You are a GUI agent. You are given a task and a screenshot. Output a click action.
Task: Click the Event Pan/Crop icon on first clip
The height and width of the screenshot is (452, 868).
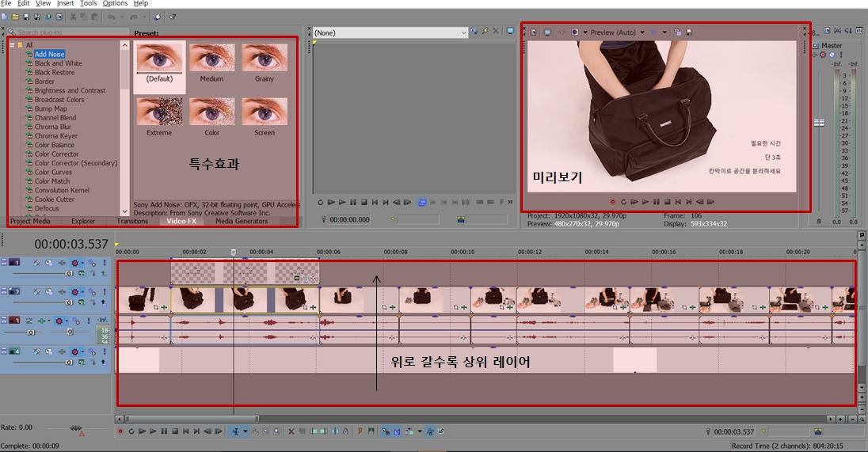[155, 307]
